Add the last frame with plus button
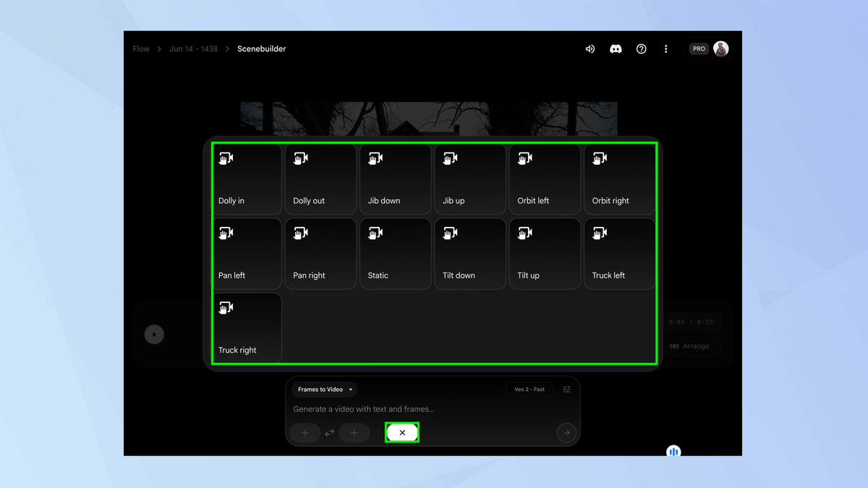Screen dimensions: 868x488 tap(354, 433)
